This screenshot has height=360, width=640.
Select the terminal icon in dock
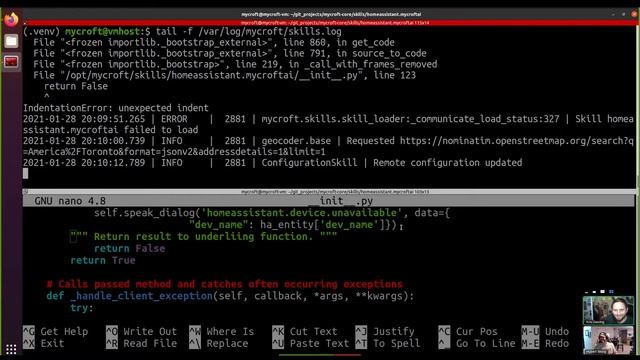tap(11, 62)
